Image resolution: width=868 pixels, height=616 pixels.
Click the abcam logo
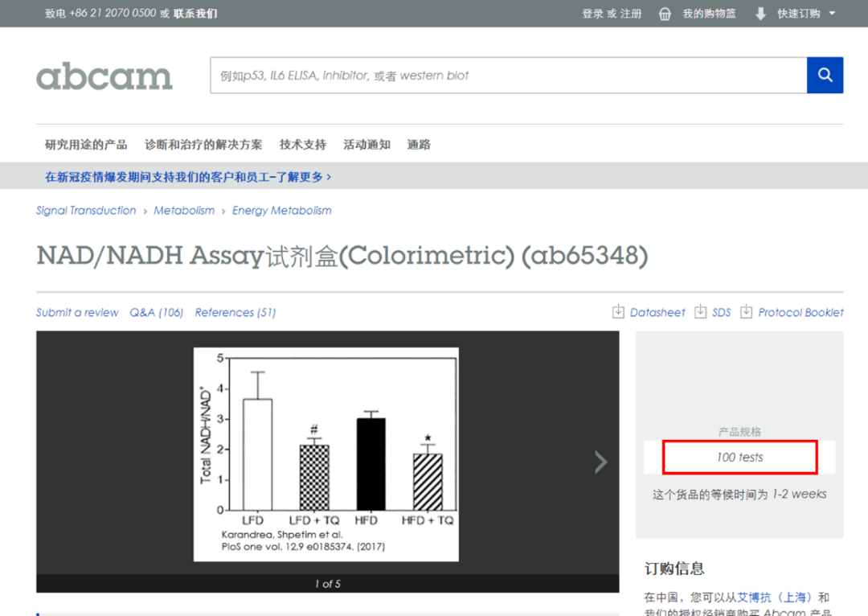pos(104,76)
